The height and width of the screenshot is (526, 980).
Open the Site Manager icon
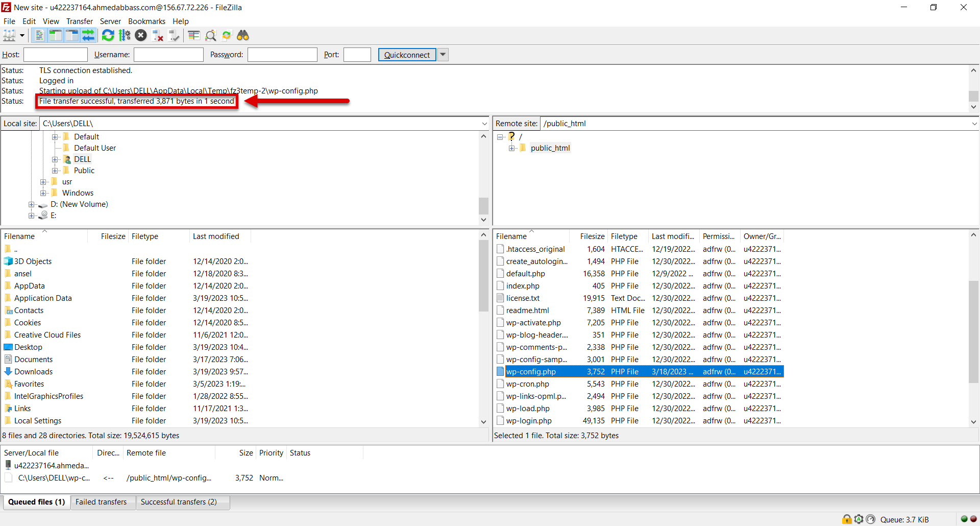(x=9, y=35)
